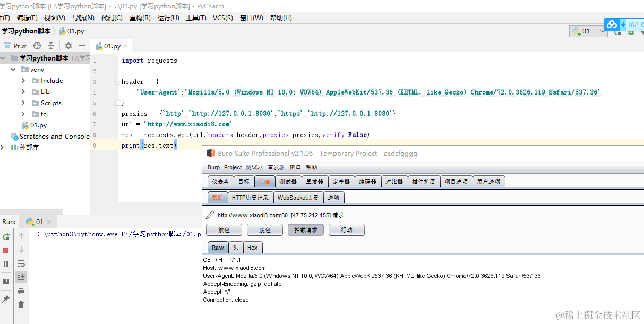
Task: Open the 01 run configuration dropdown
Action: [x=588, y=31]
